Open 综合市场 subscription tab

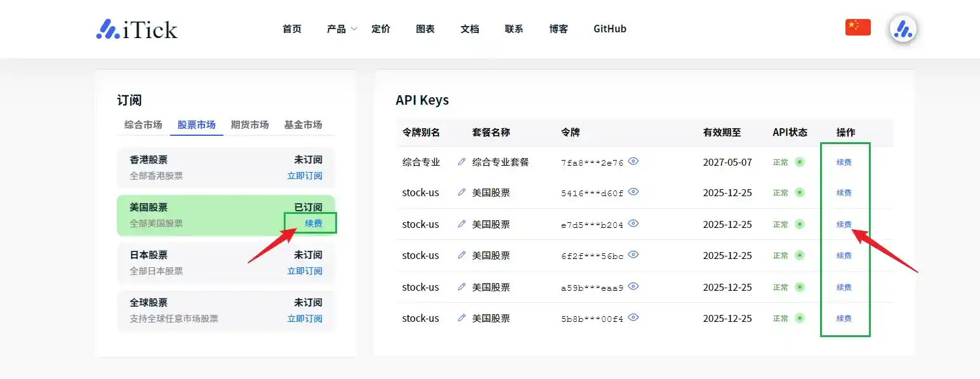[143, 124]
